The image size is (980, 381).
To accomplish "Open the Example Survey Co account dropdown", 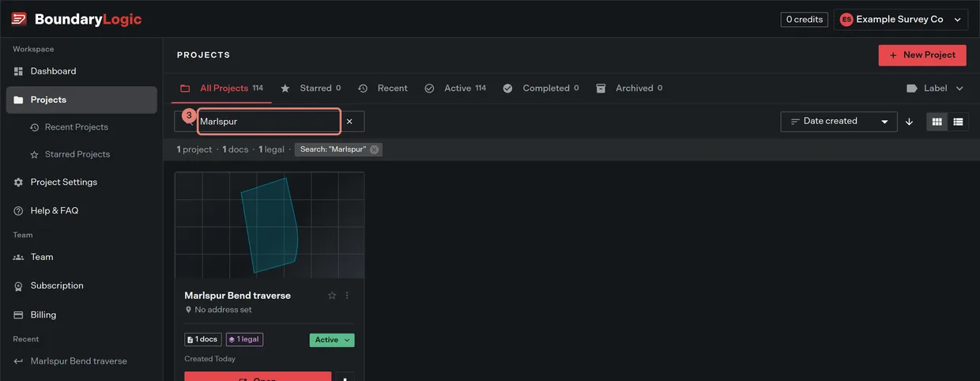I will pos(900,19).
